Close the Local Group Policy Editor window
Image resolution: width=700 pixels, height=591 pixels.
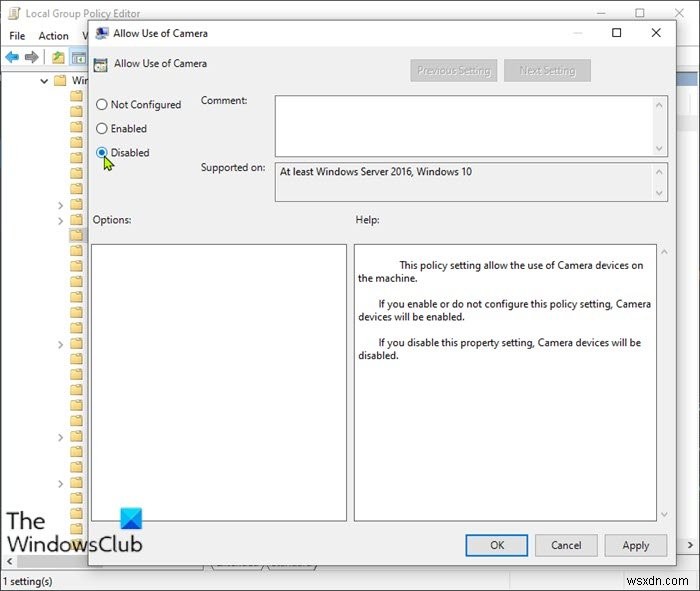coord(679,13)
